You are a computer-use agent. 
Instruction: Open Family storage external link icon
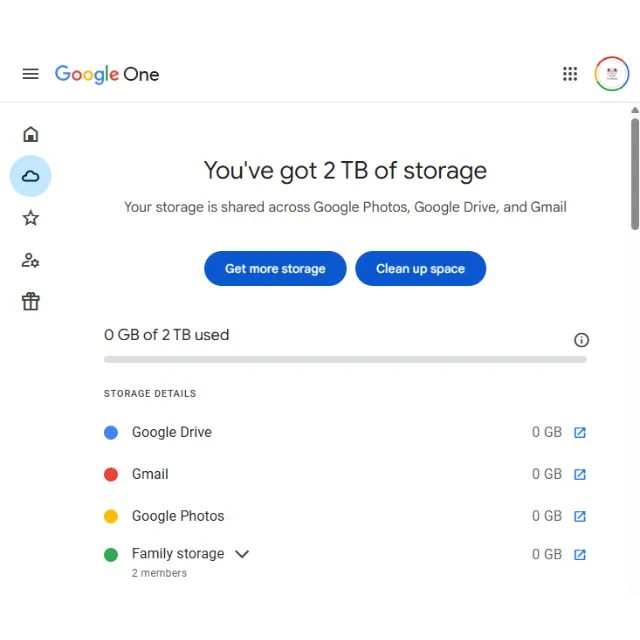(580, 555)
